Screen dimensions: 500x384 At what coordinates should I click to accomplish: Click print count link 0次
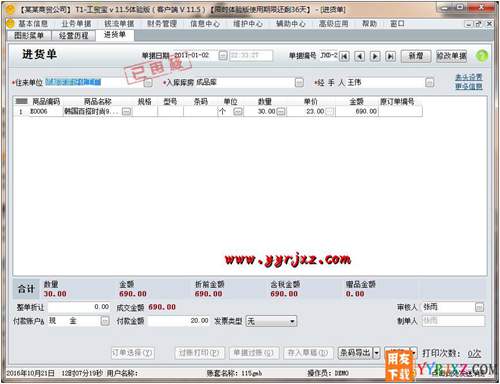[474, 354]
